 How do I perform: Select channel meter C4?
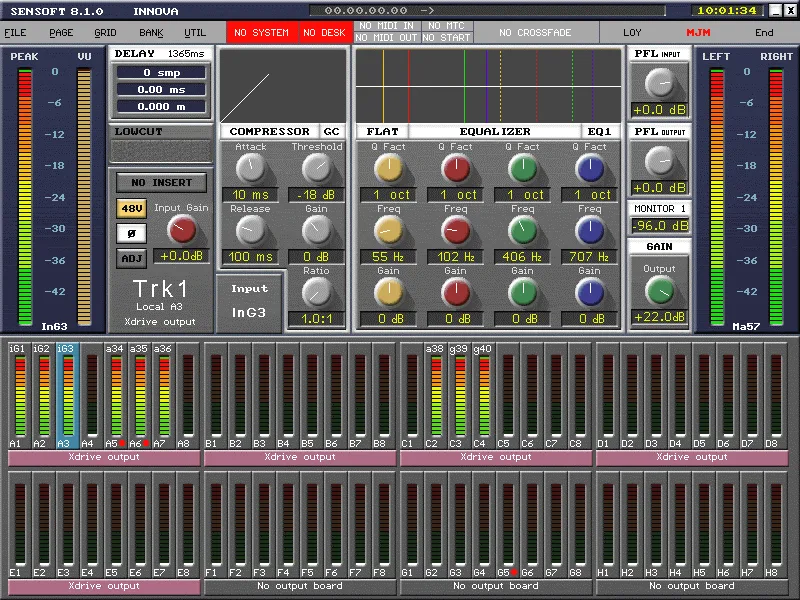pos(483,396)
